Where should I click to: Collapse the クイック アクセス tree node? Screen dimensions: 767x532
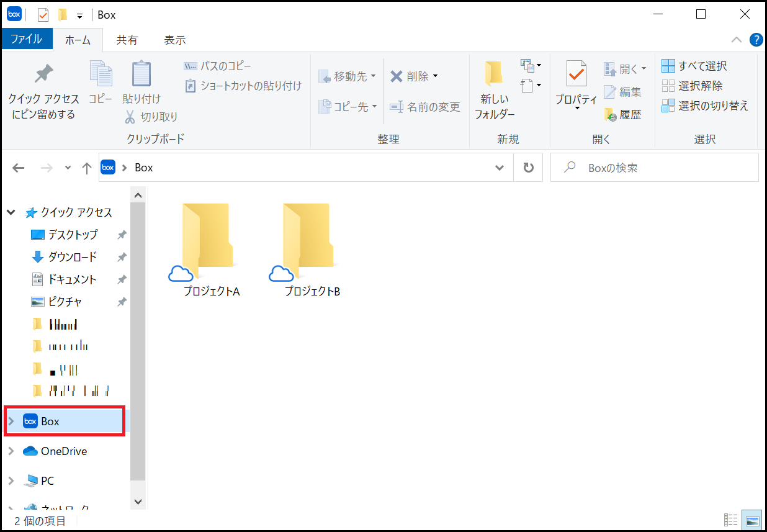tap(11, 212)
